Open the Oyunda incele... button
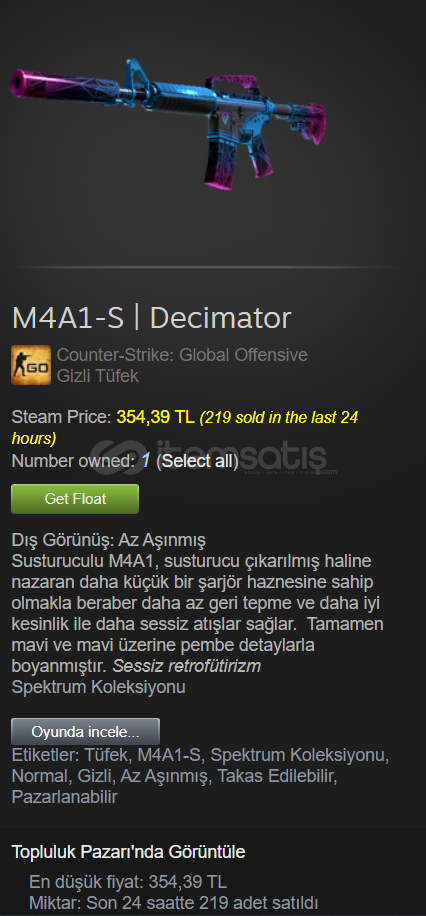 [85, 731]
